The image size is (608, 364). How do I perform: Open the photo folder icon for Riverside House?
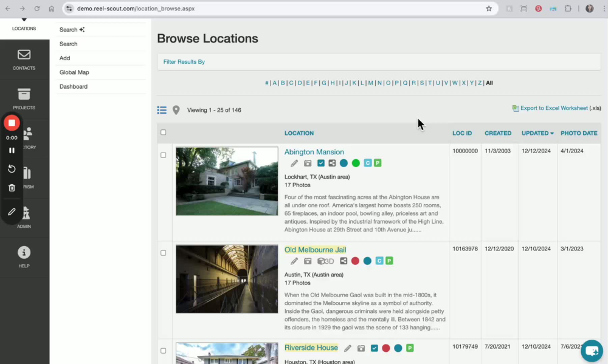click(361, 348)
